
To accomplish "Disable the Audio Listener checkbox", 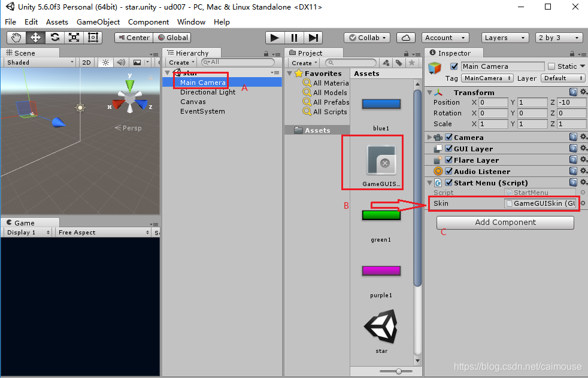I will (x=448, y=171).
